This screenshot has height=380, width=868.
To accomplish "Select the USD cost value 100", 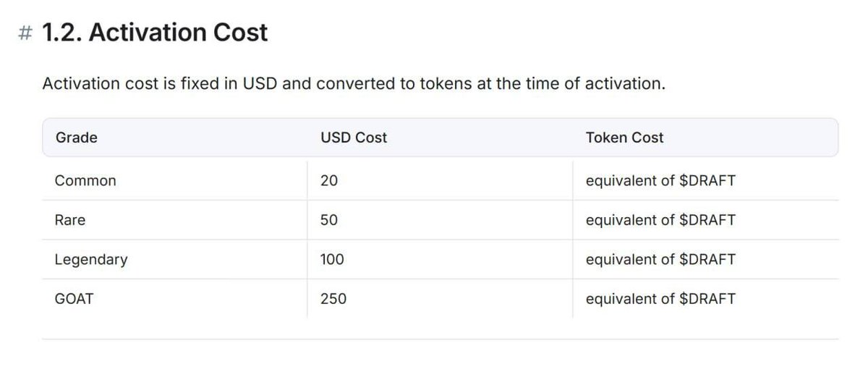I will (x=332, y=259).
